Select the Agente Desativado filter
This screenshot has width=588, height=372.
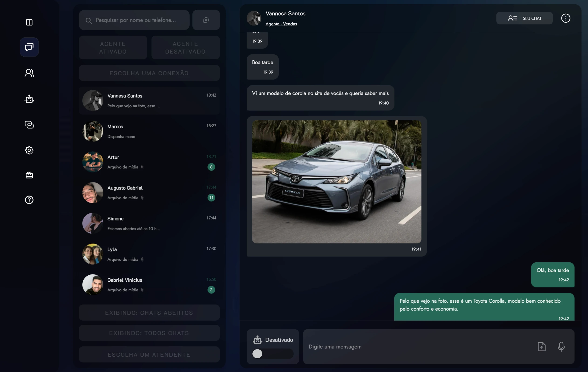click(185, 47)
